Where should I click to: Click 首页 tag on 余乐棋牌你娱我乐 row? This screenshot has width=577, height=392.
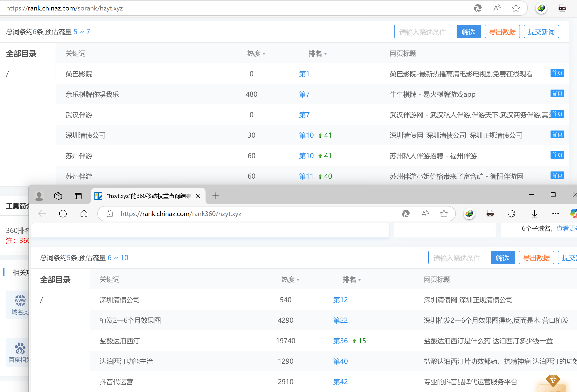pyautogui.click(x=557, y=93)
